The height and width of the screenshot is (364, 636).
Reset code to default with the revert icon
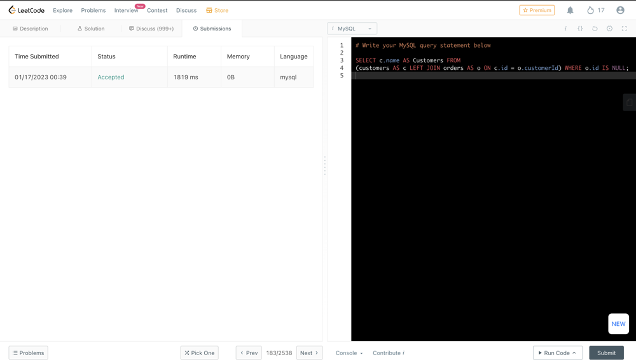[x=595, y=29]
